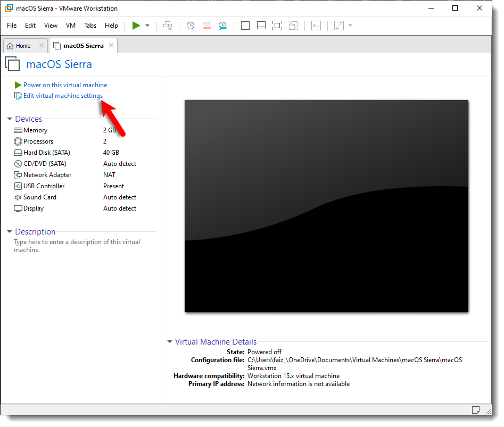This screenshot has width=504, height=427.
Task: Click the Present USB controller value
Action: coord(113,186)
